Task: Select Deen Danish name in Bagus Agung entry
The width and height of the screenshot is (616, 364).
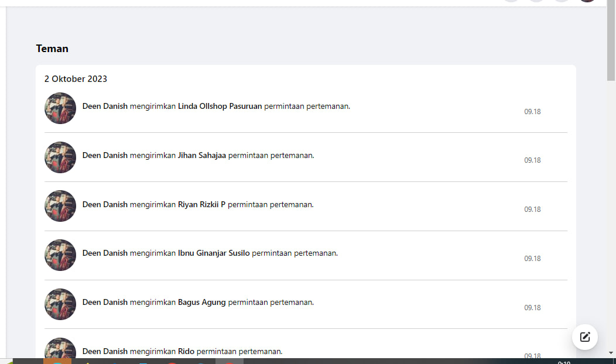Action: pos(105,303)
